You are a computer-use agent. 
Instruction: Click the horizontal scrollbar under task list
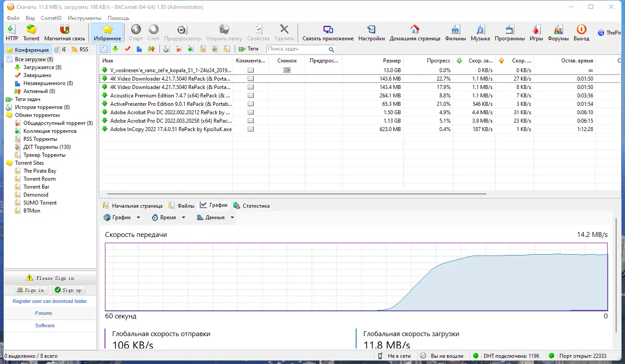tap(296, 194)
